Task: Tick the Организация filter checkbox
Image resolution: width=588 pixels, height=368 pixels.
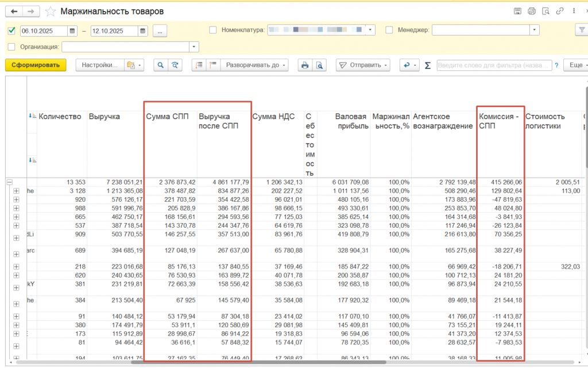Action: [x=11, y=47]
